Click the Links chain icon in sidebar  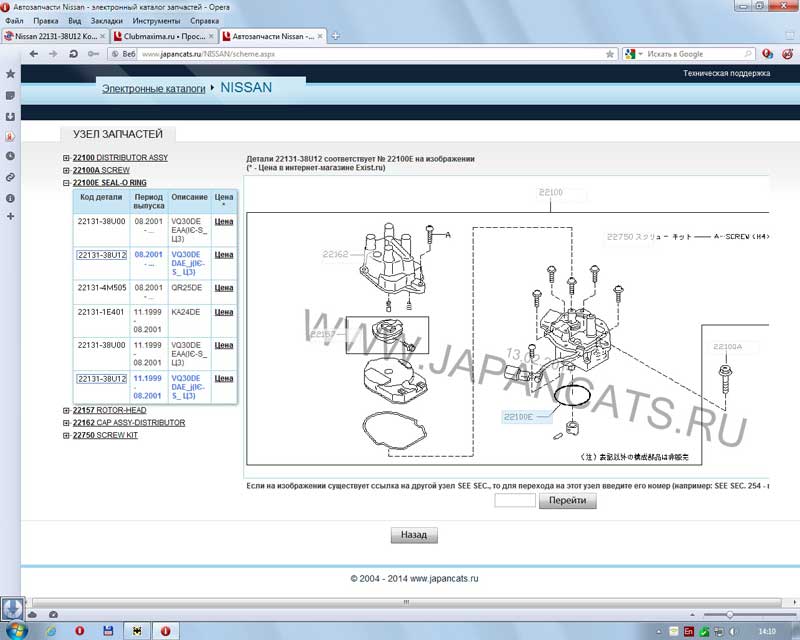[x=10, y=176]
